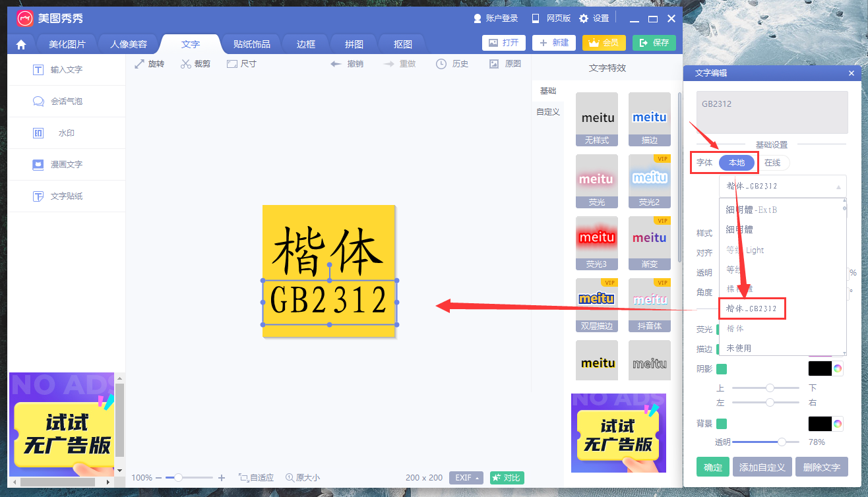View the 原图 original image
Viewport: 868px width, 497px height.
pyautogui.click(x=505, y=64)
